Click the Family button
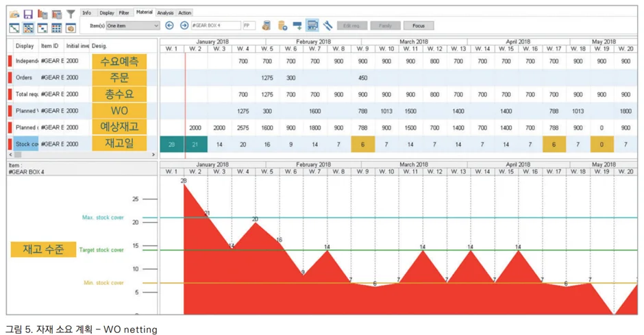 pyautogui.click(x=385, y=26)
